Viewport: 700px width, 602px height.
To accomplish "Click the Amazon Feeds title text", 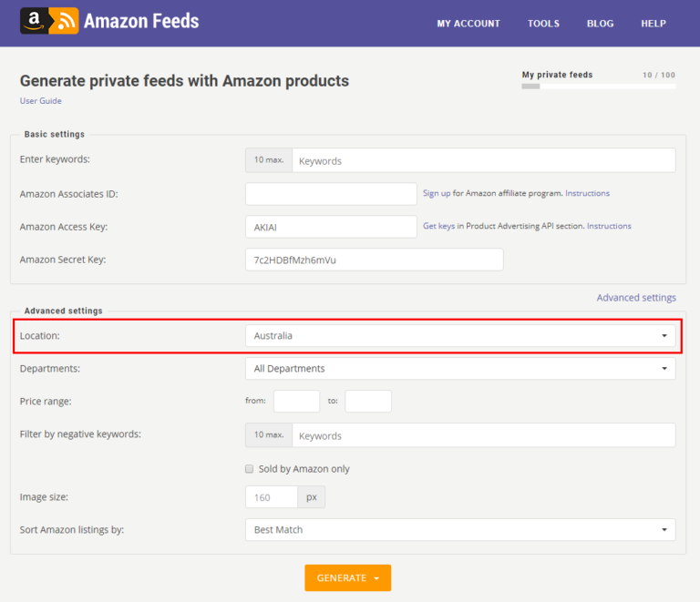I will point(141,21).
